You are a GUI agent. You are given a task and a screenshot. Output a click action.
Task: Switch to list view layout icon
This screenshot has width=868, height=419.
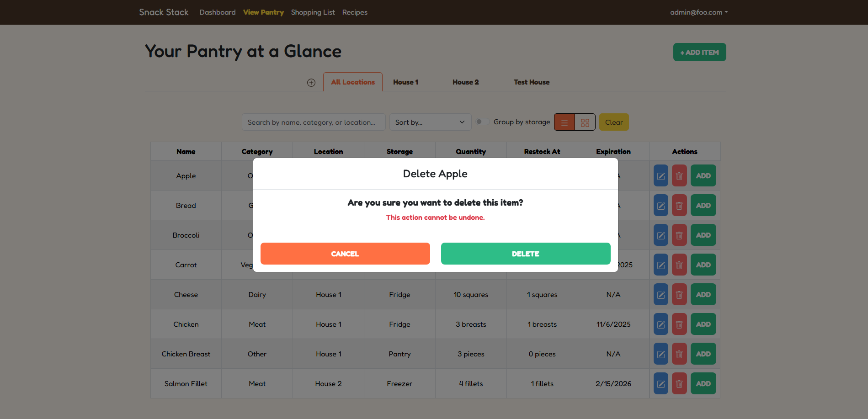pyautogui.click(x=564, y=122)
